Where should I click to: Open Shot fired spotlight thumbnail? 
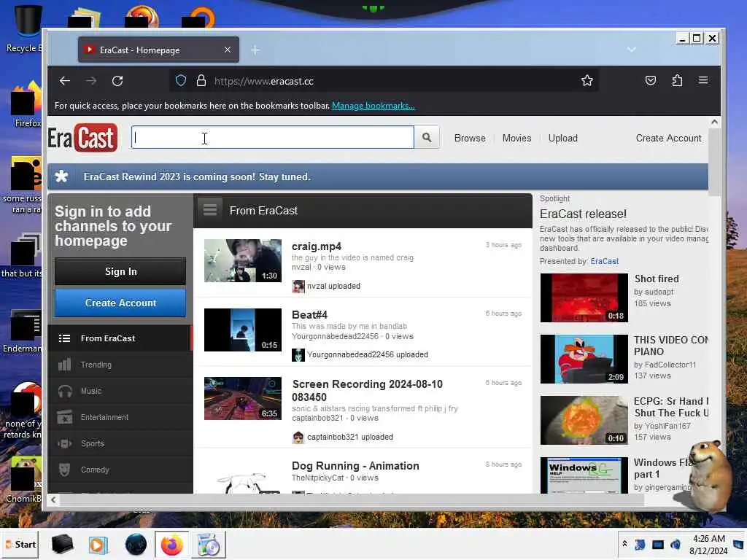point(584,297)
